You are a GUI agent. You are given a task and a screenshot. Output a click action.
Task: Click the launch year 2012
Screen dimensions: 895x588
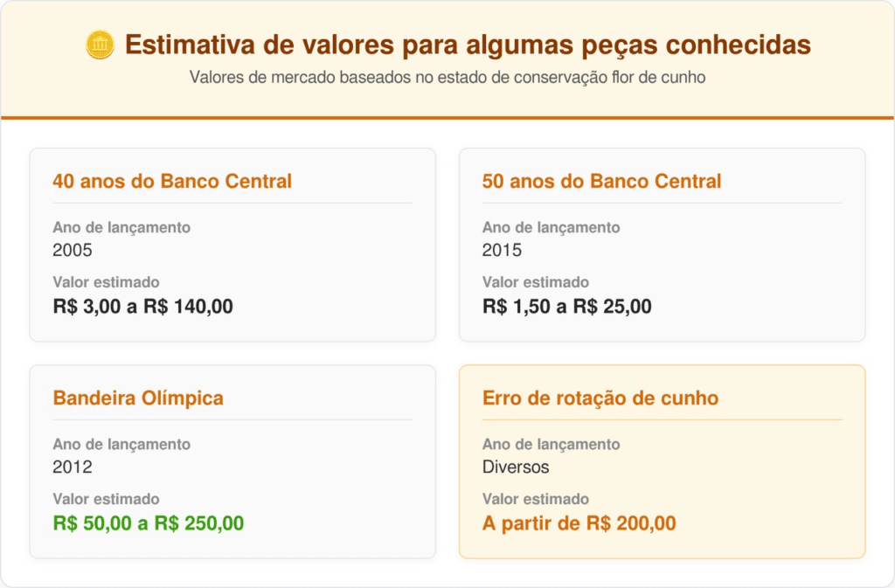73,467
